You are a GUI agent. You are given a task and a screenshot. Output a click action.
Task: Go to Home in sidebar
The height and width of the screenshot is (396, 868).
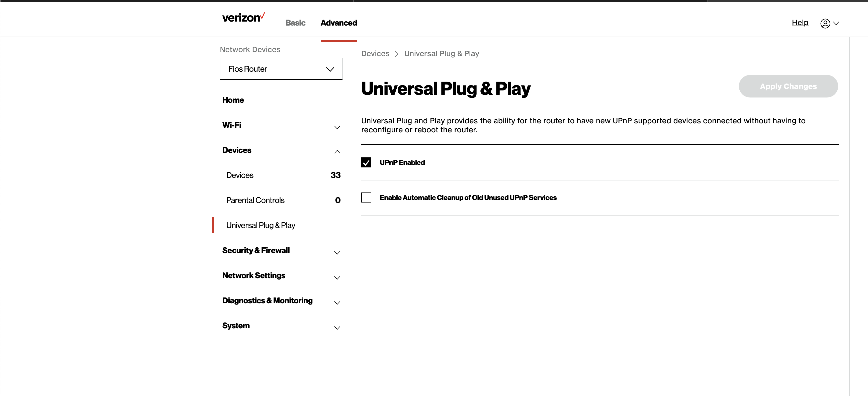[x=233, y=100]
